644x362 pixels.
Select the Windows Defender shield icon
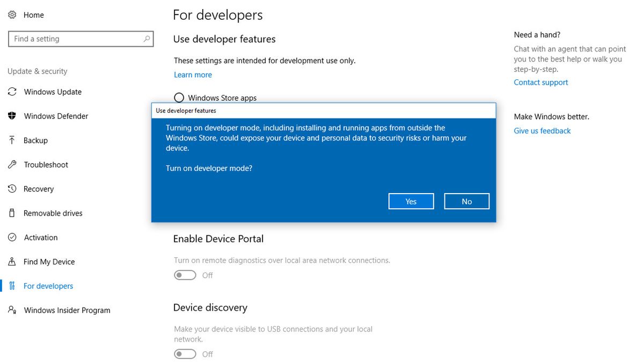tap(12, 116)
